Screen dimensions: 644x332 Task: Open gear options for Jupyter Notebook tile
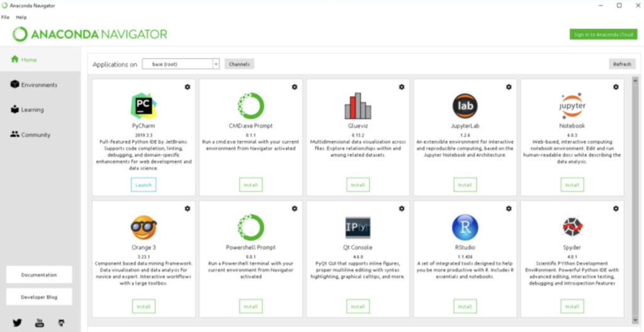coord(616,87)
